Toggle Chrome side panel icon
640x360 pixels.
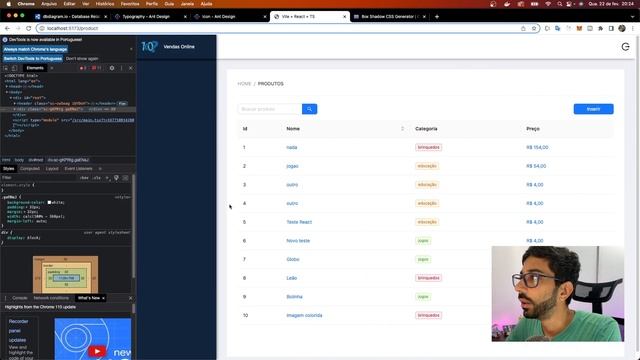point(611,28)
